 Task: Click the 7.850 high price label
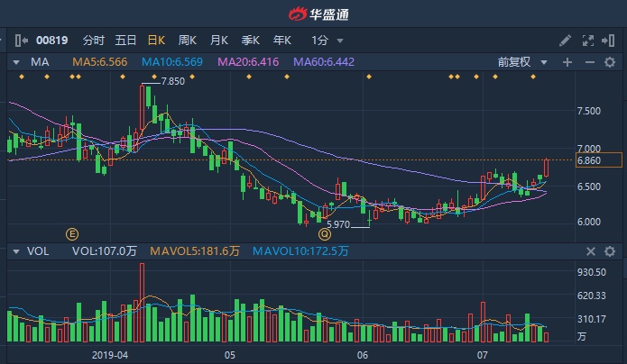pos(172,81)
